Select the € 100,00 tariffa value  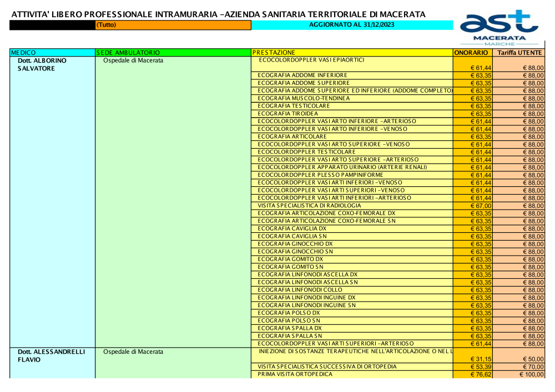pyautogui.click(x=531, y=375)
